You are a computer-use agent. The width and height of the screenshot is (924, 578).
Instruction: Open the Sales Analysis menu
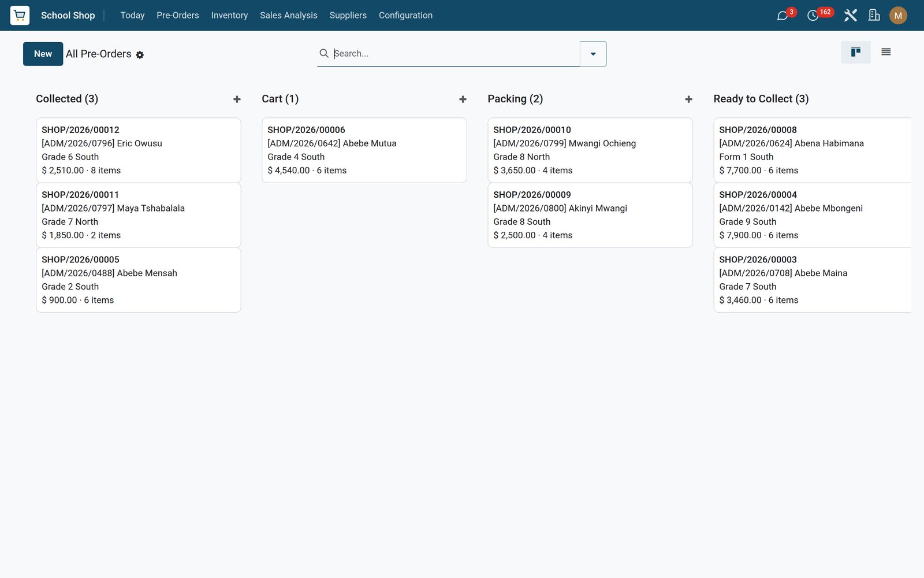pos(289,16)
